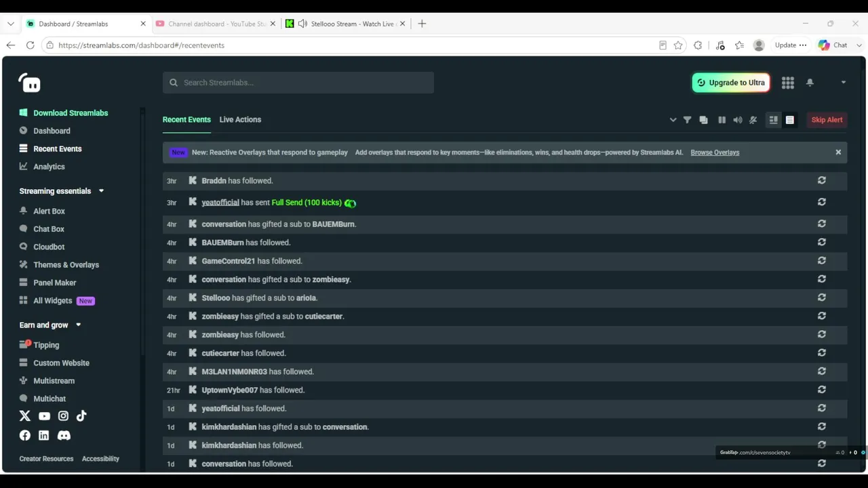This screenshot has height=488, width=868.
Task: Open the browser tab list dropdown
Action: [10, 24]
